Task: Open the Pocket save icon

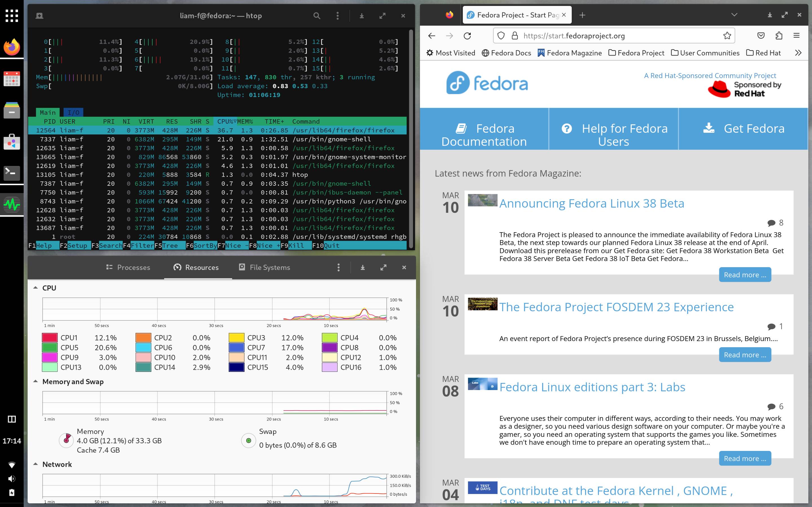Action: coord(761,36)
